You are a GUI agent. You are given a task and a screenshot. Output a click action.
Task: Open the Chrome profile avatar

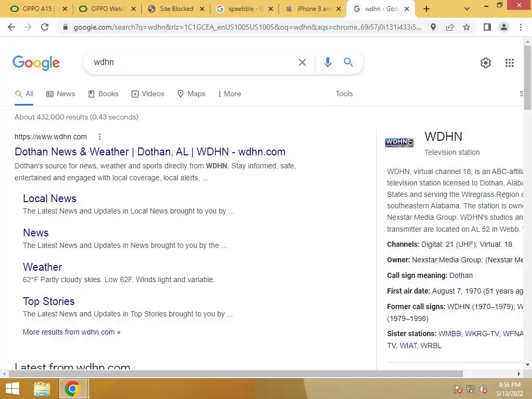tap(504, 27)
